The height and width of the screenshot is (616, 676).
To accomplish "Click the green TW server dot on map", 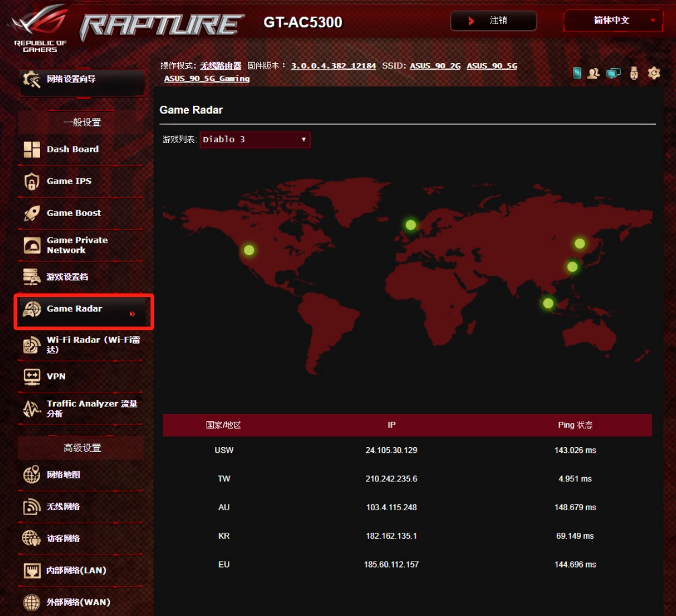I will click(573, 266).
